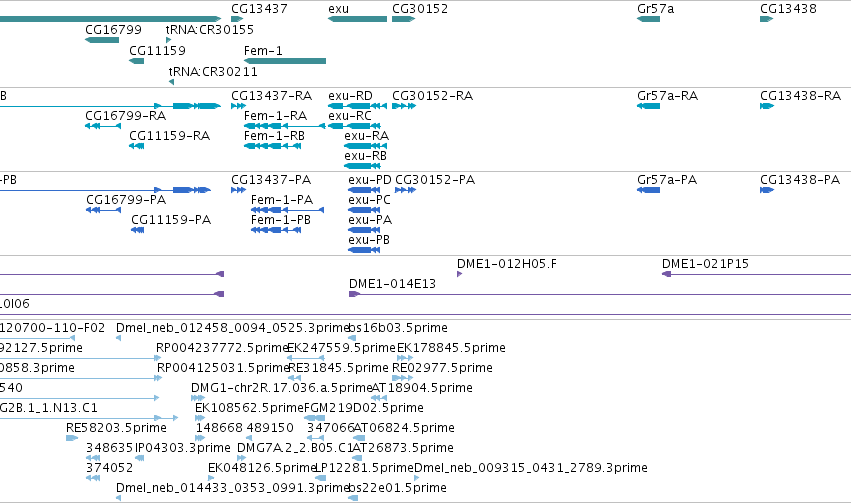Viewport: 851px width, 503px height.
Task: Select EST EK247559.5prime
Action: pos(341,348)
